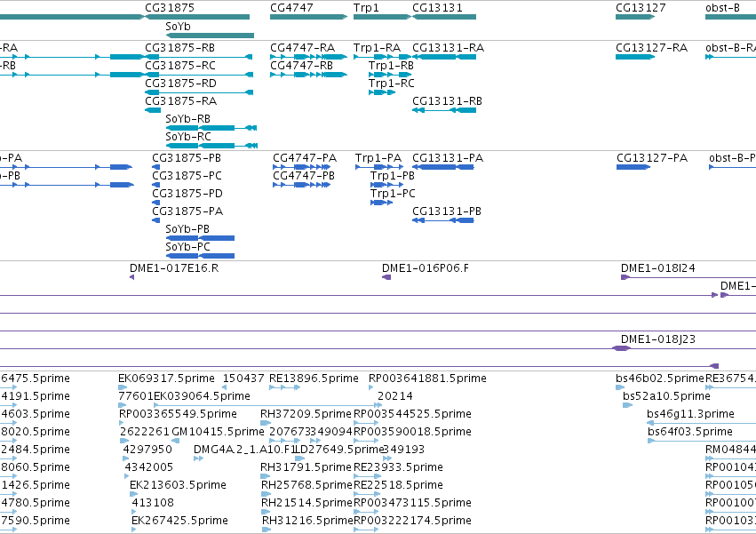This screenshot has height=534, width=756.
Task: Click the obst-B gene label
Action: 722,8
